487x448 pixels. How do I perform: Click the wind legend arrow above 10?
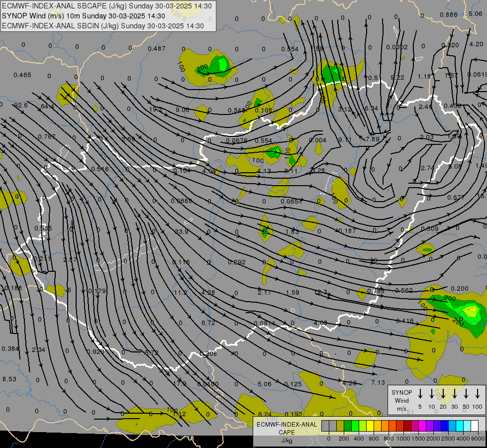pos(432,394)
